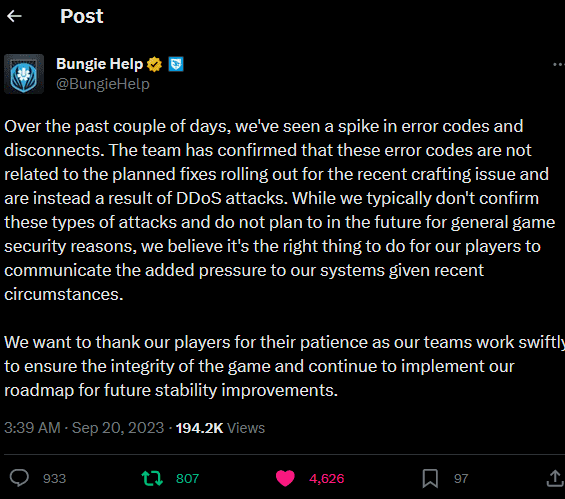Click the 807 reposts count
The height and width of the screenshot is (499, 565).
(x=187, y=478)
